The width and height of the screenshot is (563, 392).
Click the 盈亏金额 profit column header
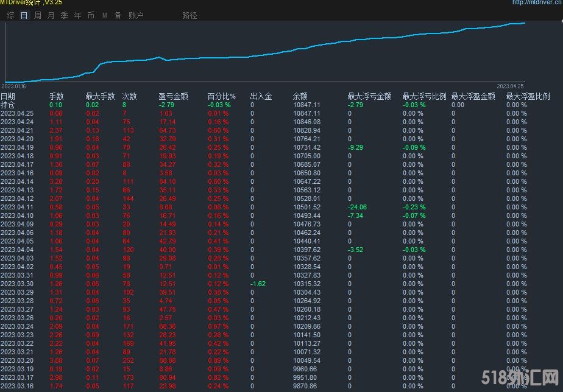coord(173,96)
